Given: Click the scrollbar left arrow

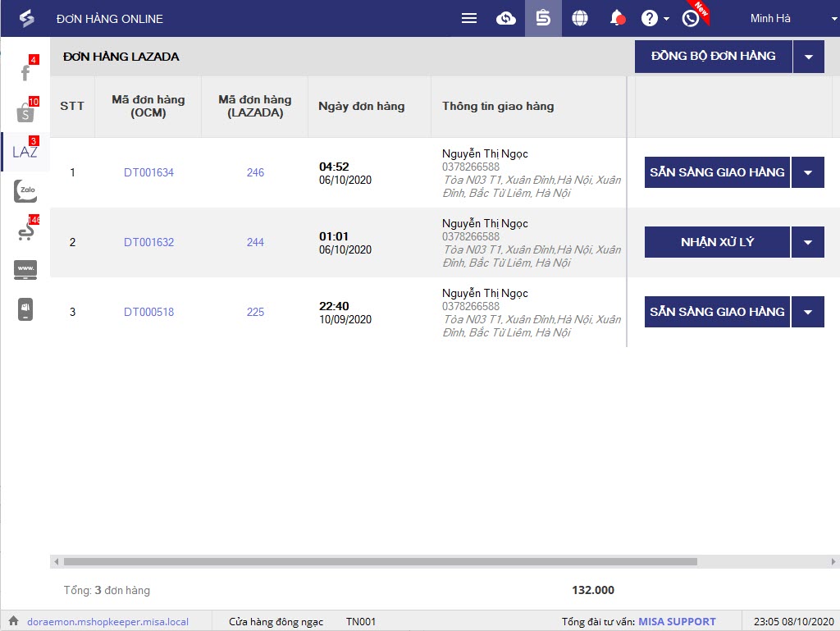Looking at the screenshot, I should (x=57, y=561).
